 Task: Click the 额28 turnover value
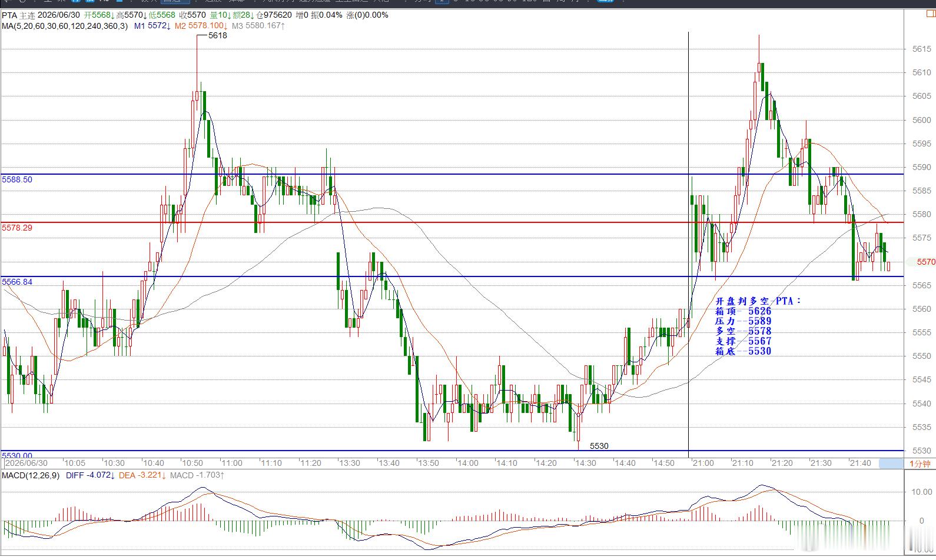244,15
